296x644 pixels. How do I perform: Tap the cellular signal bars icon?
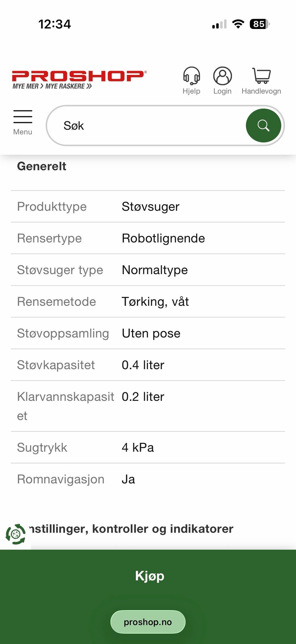(x=219, y=24)
